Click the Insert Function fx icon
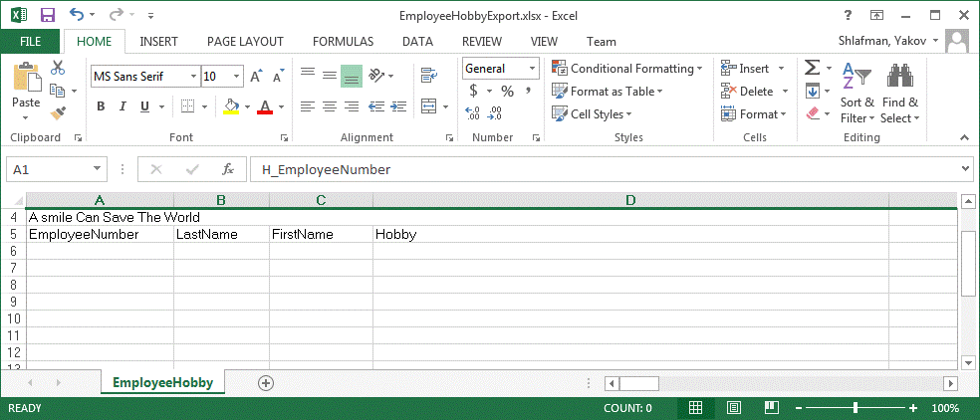Viewport: 980px width, 420px height. click(x=228, y=170)
